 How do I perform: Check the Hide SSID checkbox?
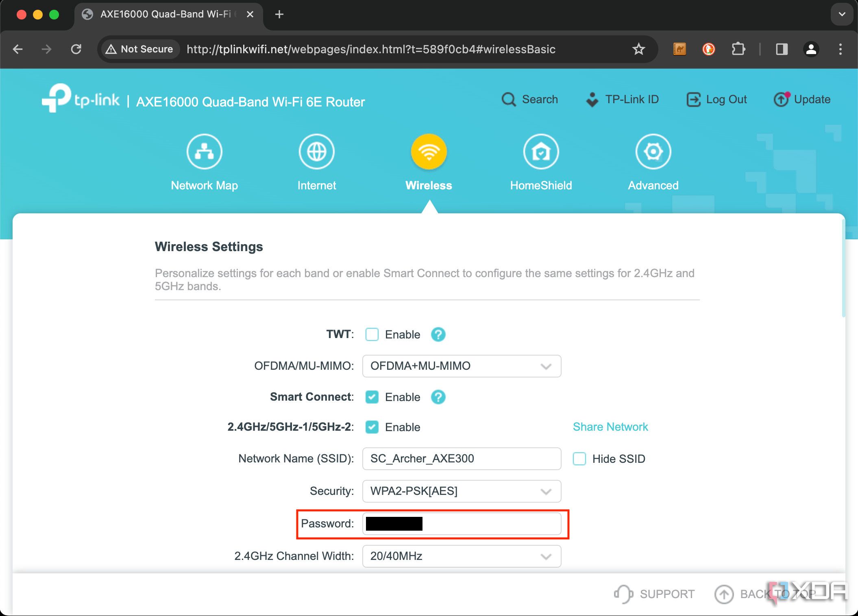(579, 459)
